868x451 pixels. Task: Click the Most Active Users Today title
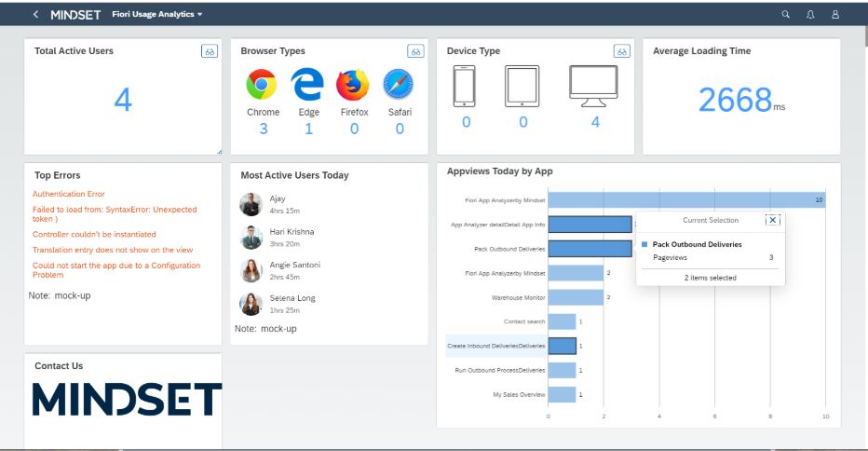click(x=294, y=175)
